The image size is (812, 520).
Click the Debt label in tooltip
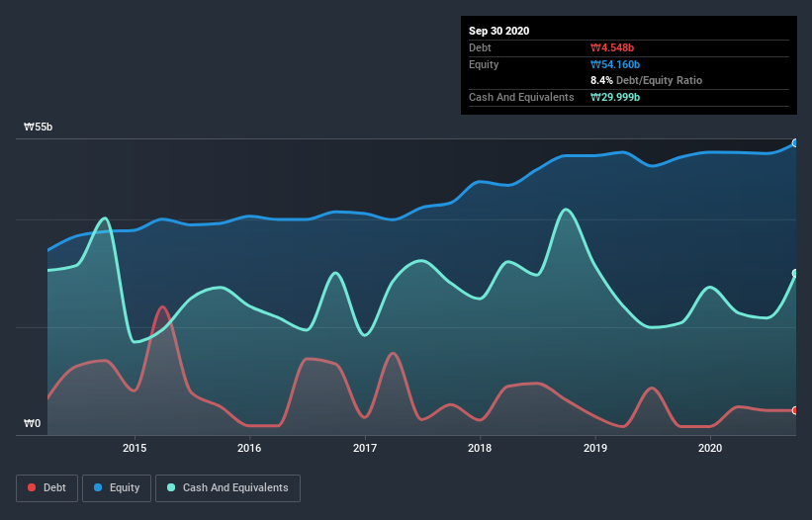point(480,47)
